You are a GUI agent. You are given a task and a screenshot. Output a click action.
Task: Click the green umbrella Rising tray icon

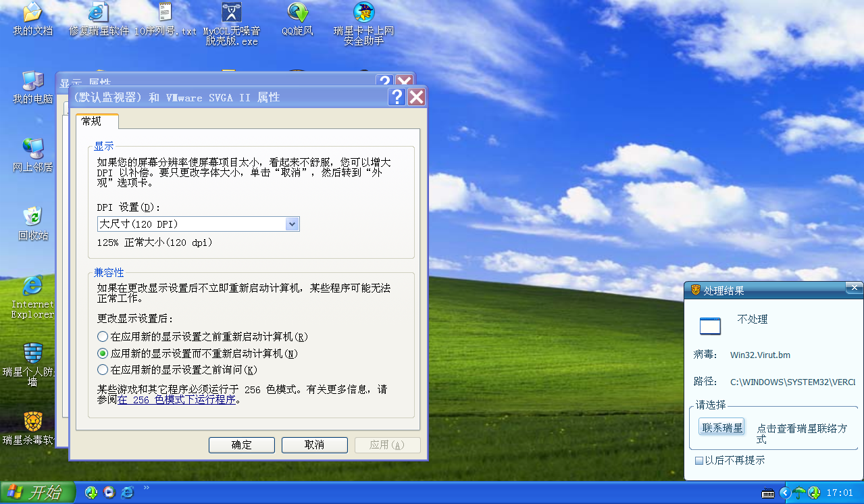click(800, 493)
